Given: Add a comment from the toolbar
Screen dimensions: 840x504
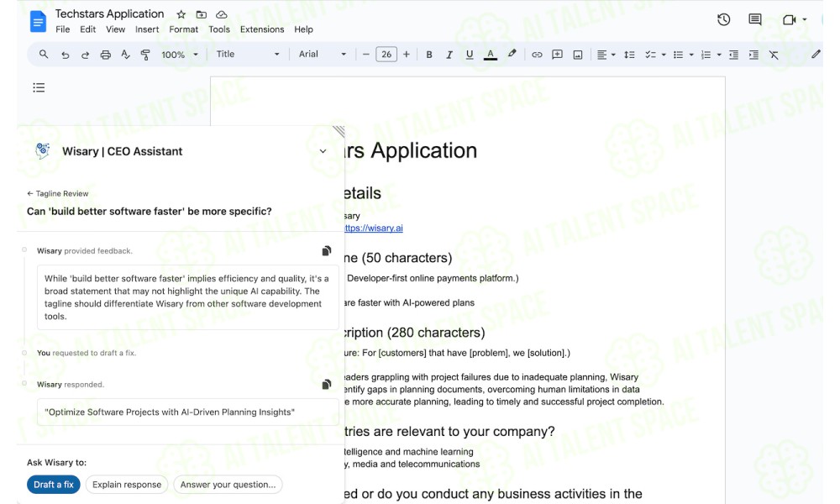Looking at the screenshot, I should (557, 55).
